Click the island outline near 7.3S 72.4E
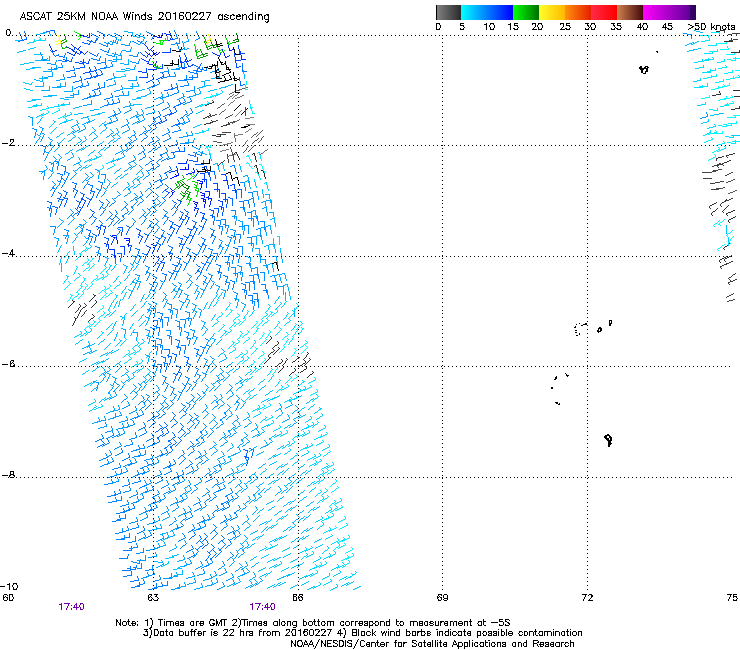The height and width of the screenshot is (650, 740). point(608,440)
